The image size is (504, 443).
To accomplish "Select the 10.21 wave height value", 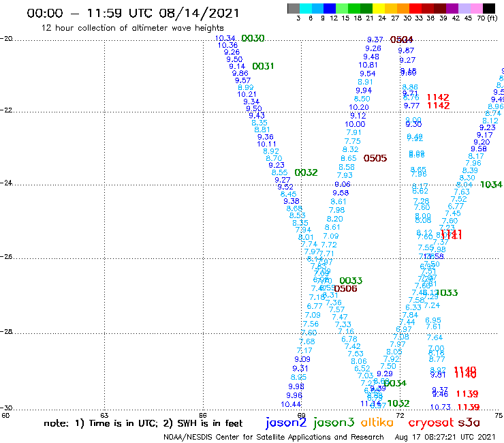I will (247, 94).
